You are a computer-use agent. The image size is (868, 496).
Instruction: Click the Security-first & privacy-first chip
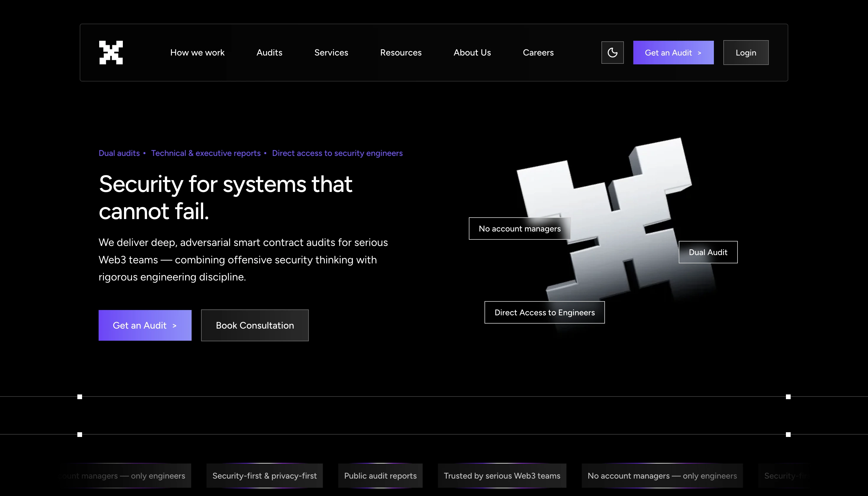pos(264,476)
